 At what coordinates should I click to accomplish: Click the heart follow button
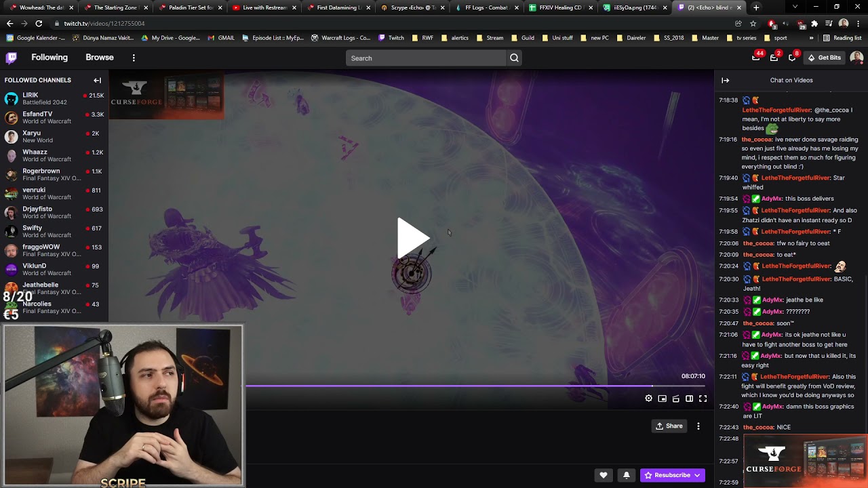604,475
